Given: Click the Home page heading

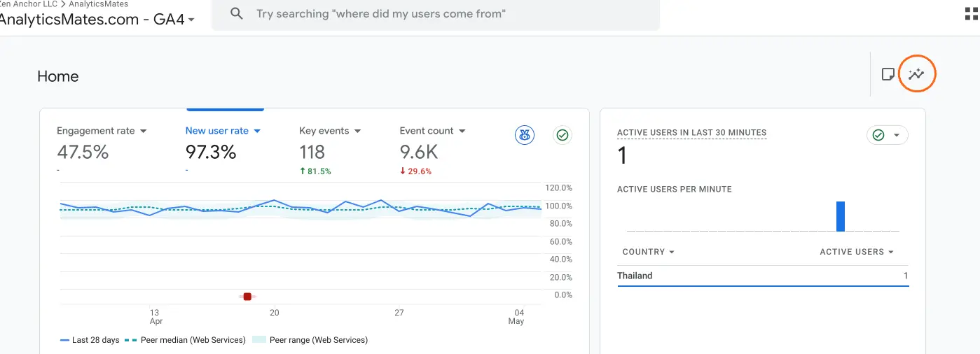Looking at the screenshot, I should (x=58, y=76).
